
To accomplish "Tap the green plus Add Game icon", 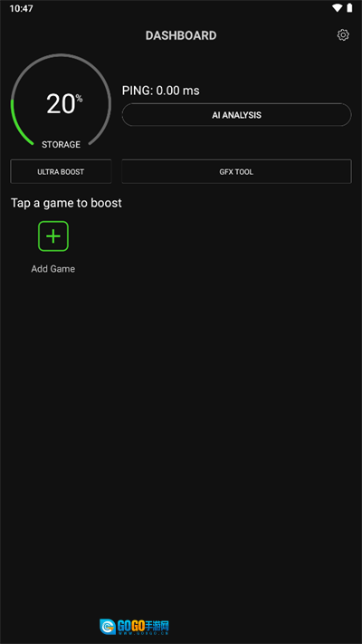I will [x=53, y=236].
